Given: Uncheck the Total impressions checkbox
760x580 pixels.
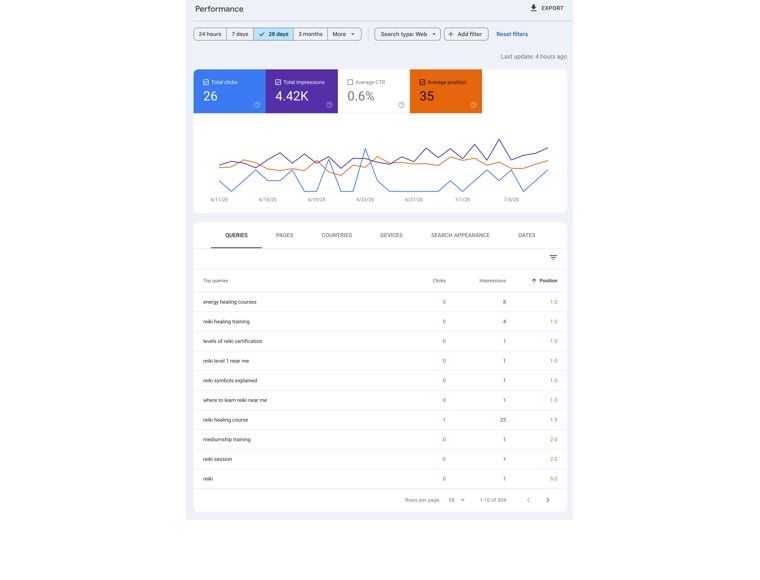Looking at the screenshot, I should (278, 82).
